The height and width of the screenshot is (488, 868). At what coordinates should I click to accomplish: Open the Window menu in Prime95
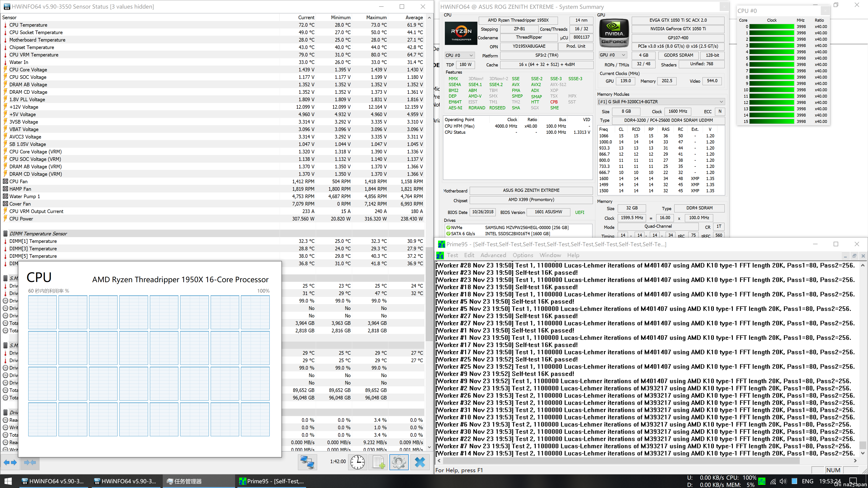click(550, 255)
